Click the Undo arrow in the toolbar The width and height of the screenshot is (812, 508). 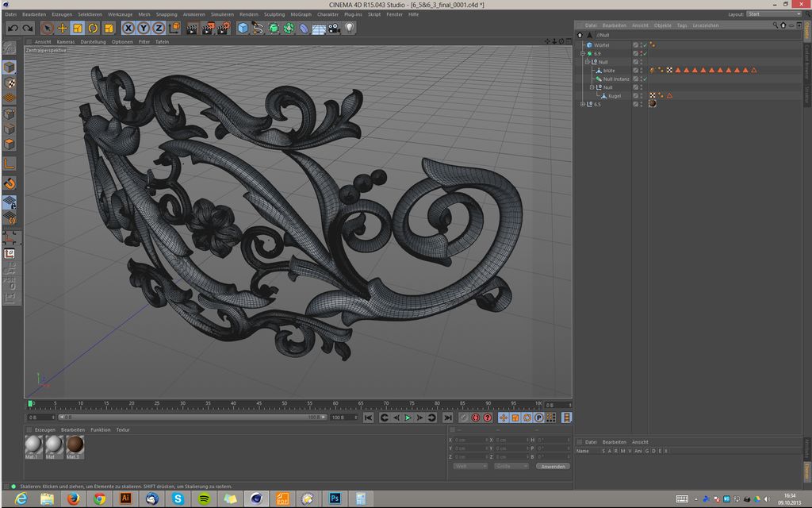(x=13, y=28)
